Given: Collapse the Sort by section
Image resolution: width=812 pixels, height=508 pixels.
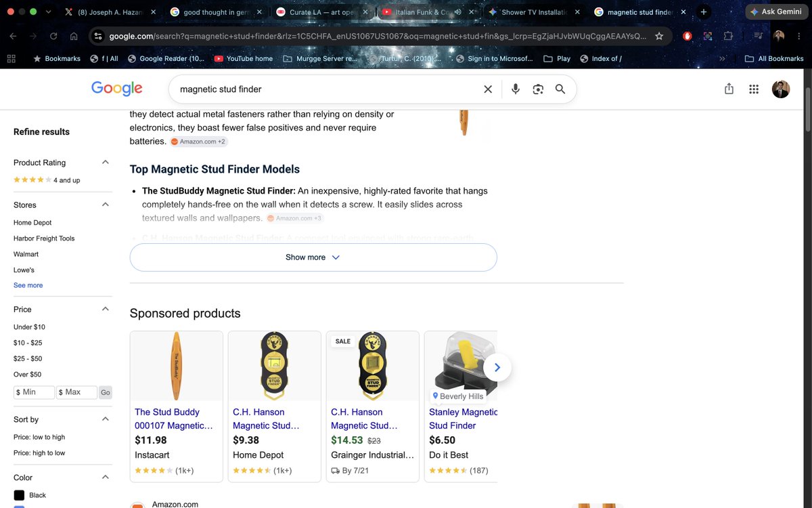Looking at the screenshot, I should [x=105, y=419].
